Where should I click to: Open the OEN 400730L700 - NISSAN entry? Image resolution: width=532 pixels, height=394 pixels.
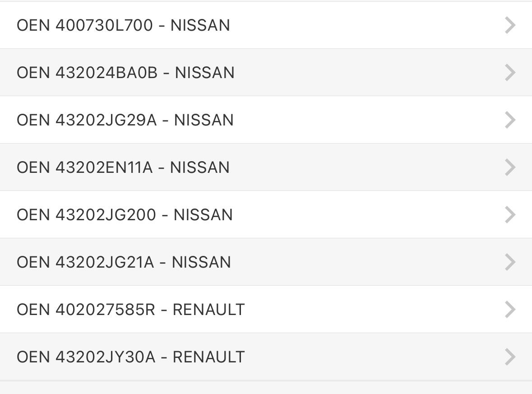pos(123,25)
